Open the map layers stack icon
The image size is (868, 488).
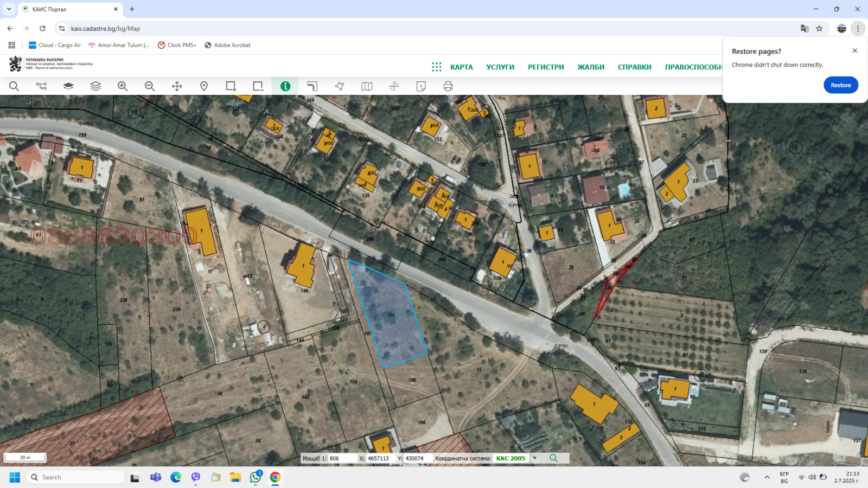tap(95, 86)
